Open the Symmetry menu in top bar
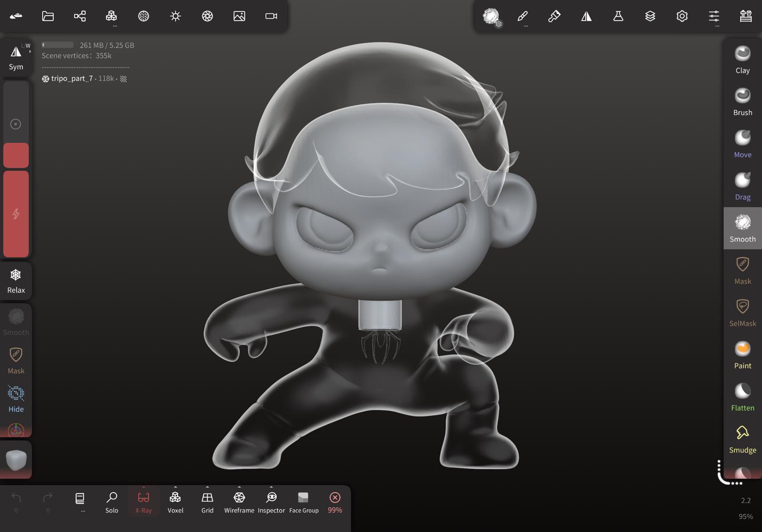This screenshot has height=532, width=762. pos(586,16)
